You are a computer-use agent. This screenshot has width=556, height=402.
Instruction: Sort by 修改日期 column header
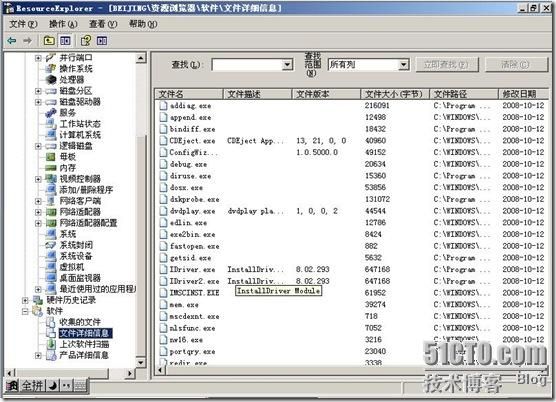523,94
